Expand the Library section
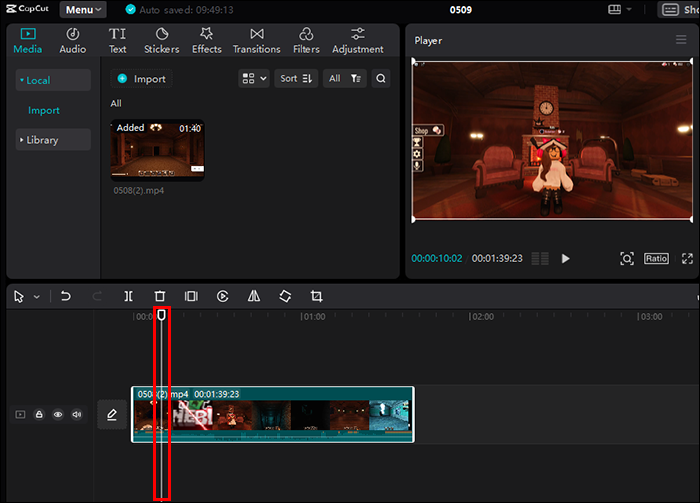Screen dimensions: 700x503 [41, 140]
